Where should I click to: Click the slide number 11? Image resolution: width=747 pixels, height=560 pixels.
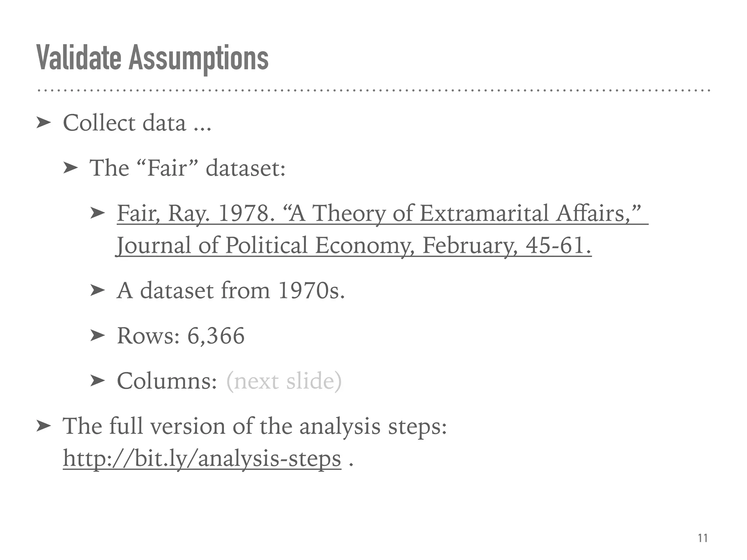point(703,538)
